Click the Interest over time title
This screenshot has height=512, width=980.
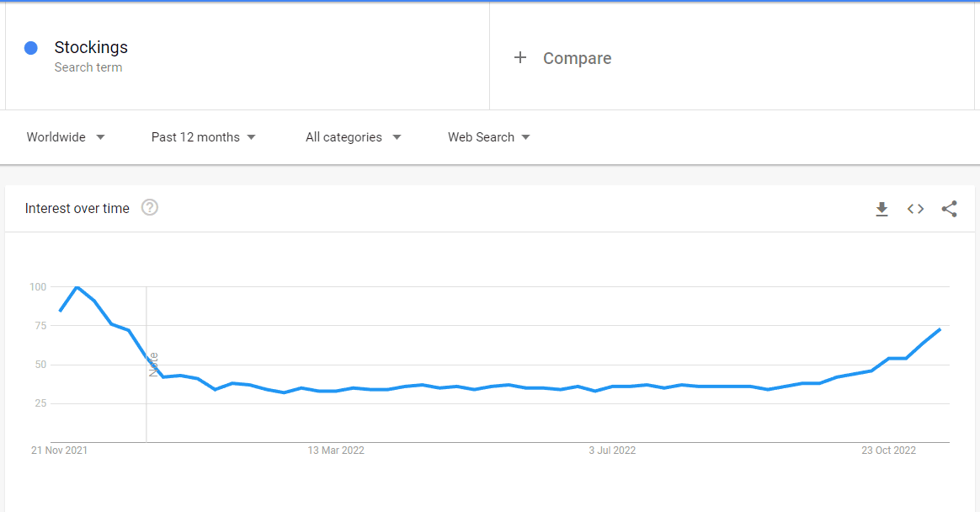click(x=77, y=208)
